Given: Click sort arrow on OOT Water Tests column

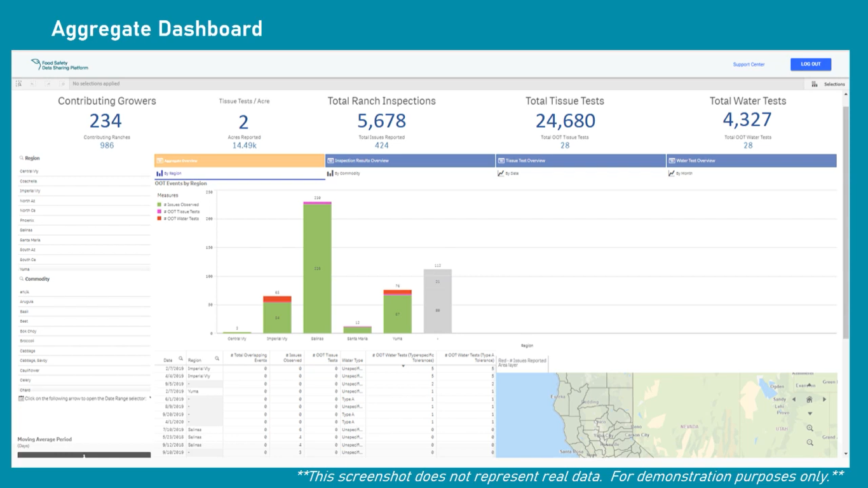Looking at the screenshot, I should pyautogui.click(x=403, y=367).
